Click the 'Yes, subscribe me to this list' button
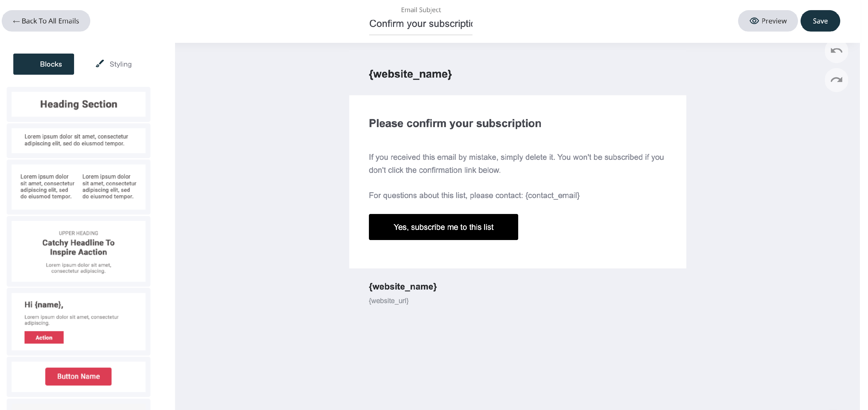This screenshot has width=868, height=410. point(443,227)
